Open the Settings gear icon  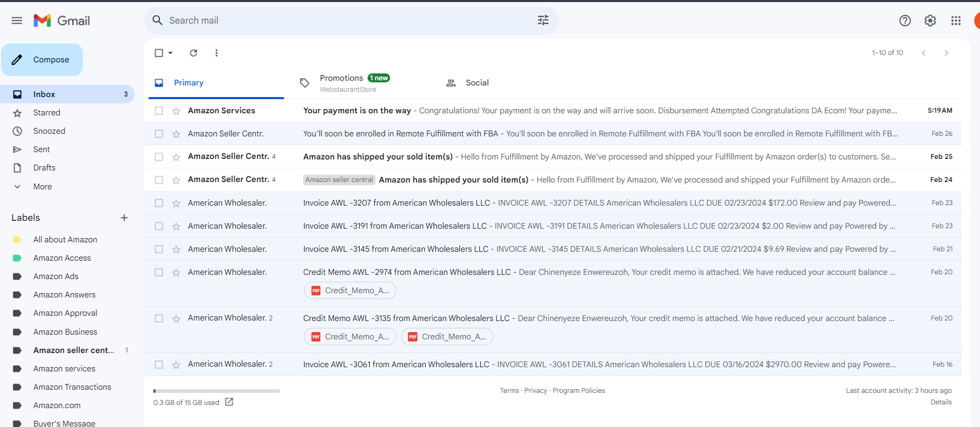point(930,20)
